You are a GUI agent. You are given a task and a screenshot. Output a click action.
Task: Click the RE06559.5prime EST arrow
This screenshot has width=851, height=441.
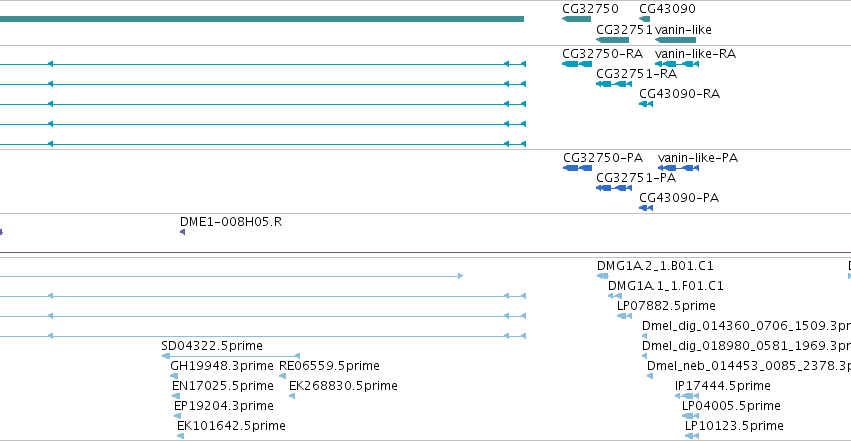click(x=282, y=376)
